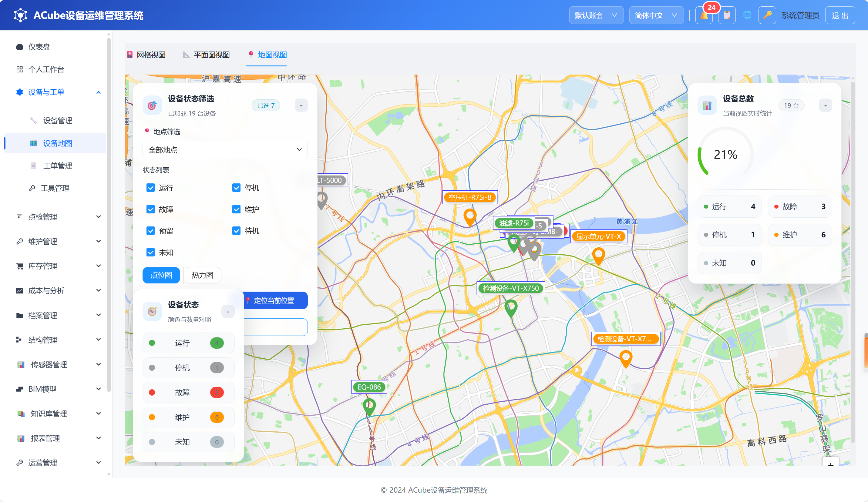Expand the 点检管理 sidebar menu
868x502 pixels.
coord(56,216)
